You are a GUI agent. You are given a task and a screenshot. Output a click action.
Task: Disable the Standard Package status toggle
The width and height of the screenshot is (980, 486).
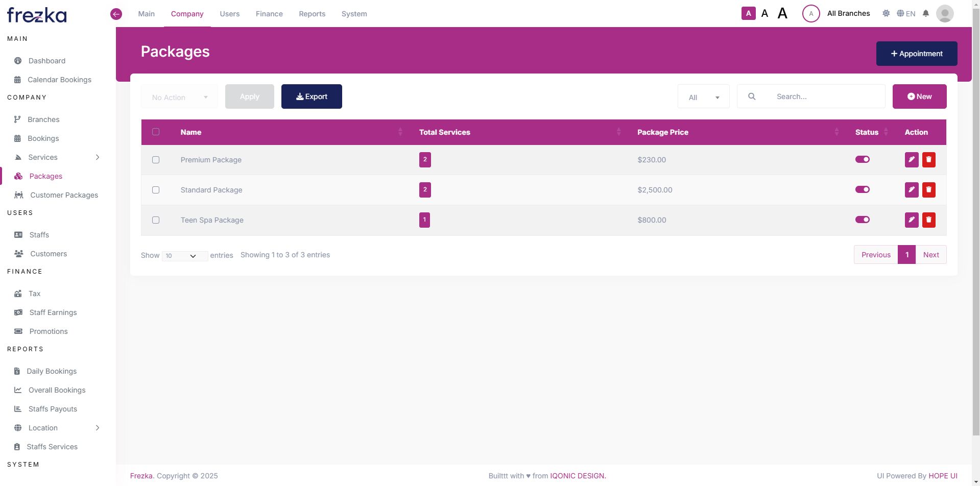pos(862,189)
